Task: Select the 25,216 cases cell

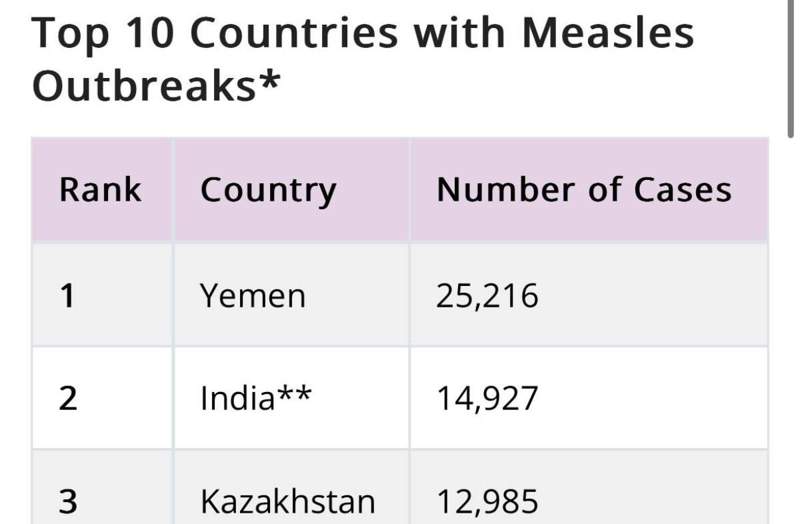Action: tap(589, 295)
